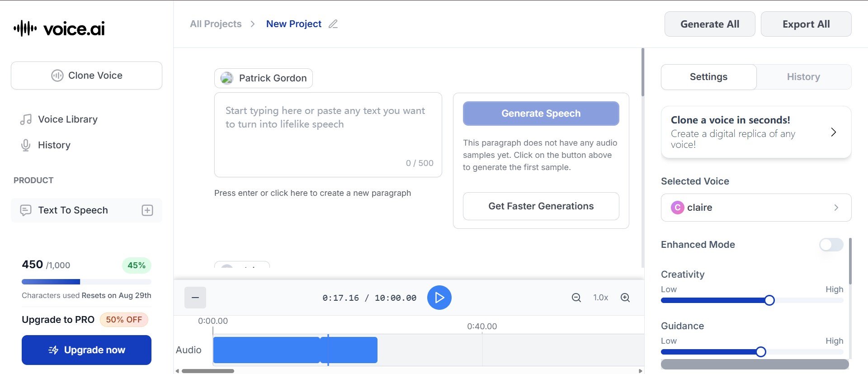868x374 pixels.
Task: Click the Clone Voice waveform icon
Action: [57, 76]
